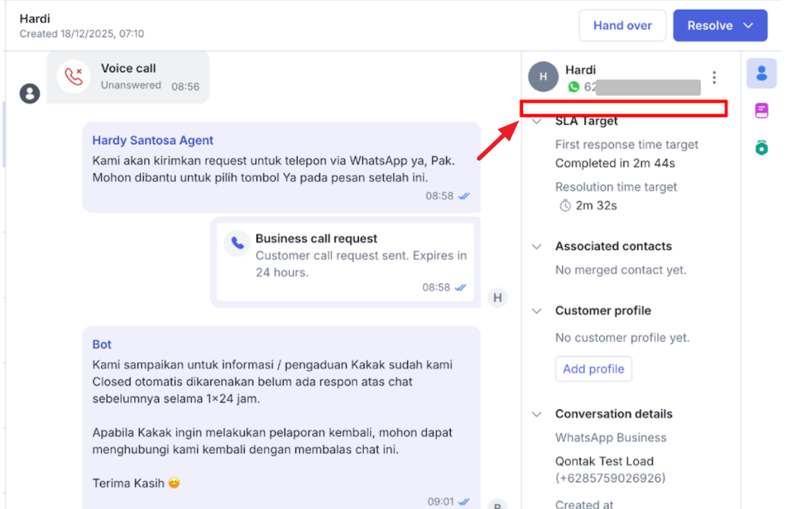Open the Resolve dropdown arrow
Viewport: 812px width, 509px height.
pos(748,26)
